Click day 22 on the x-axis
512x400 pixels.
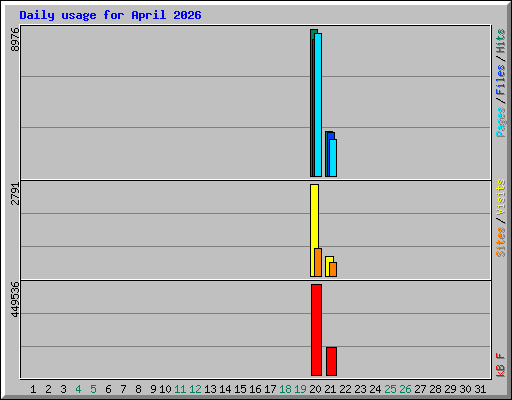tap(345, 389)
